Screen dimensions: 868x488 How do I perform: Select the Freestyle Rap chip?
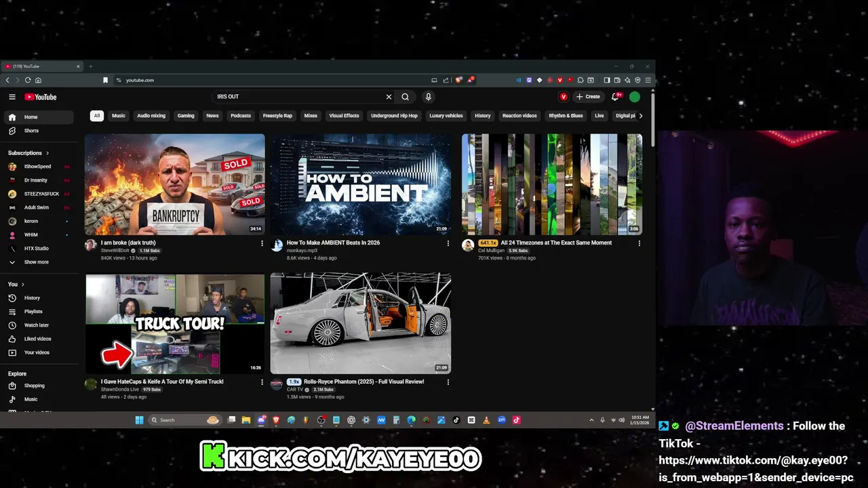pos(277,116)
